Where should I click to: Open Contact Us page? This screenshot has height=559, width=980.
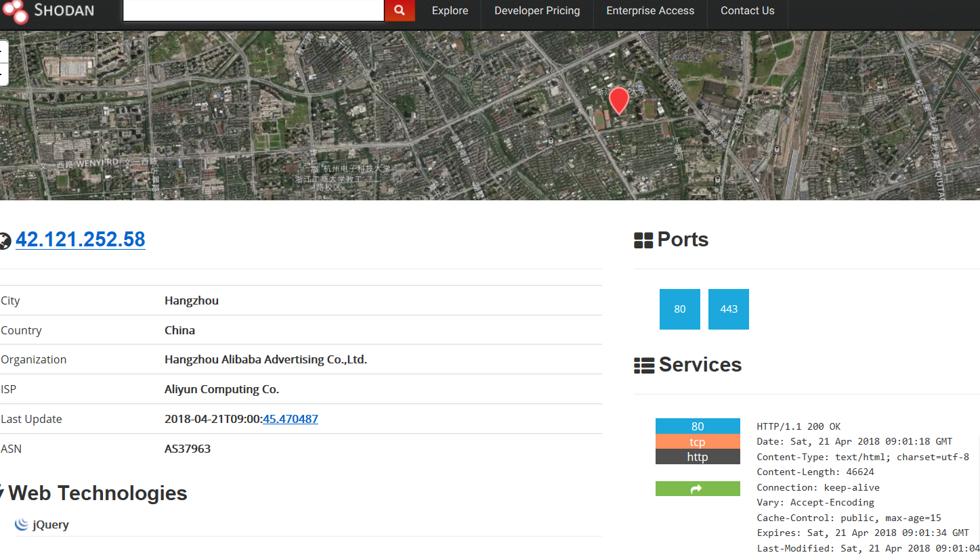747,11
